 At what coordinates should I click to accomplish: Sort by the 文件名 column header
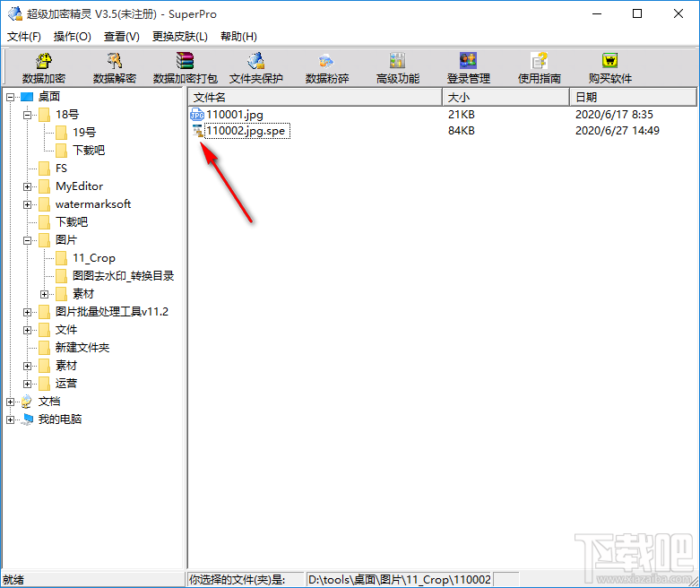315,97
